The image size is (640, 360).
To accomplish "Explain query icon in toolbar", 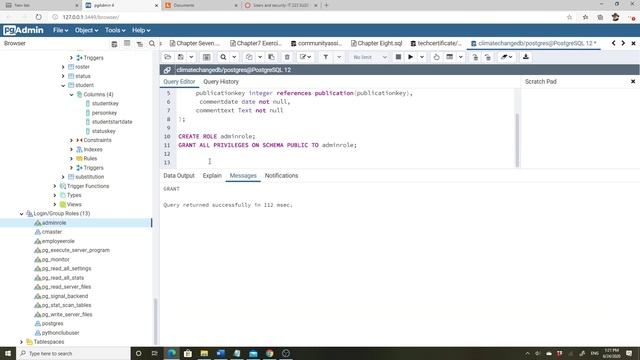I will coord(436,57).
